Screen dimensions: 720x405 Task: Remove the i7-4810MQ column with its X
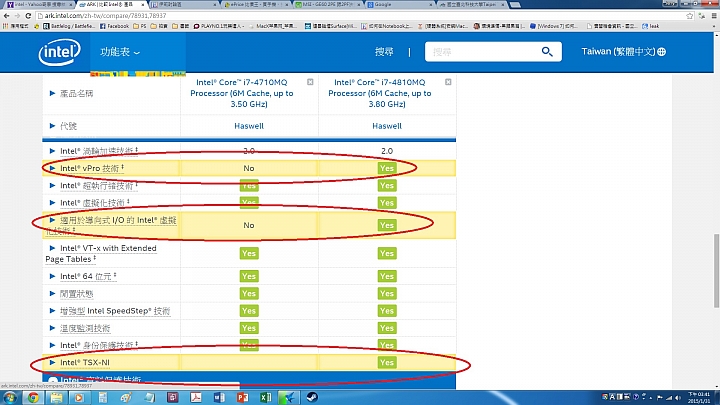[x=448, y=82]
